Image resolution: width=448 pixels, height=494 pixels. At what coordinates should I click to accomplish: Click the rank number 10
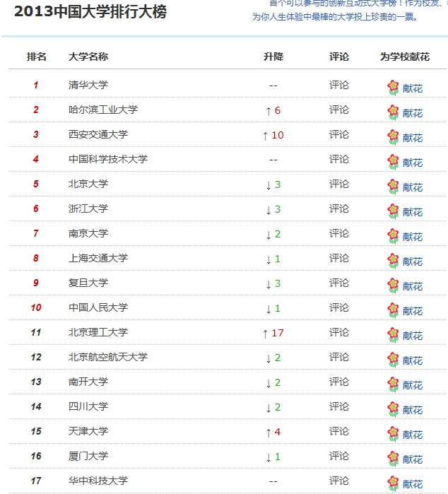tap(36, 307)
